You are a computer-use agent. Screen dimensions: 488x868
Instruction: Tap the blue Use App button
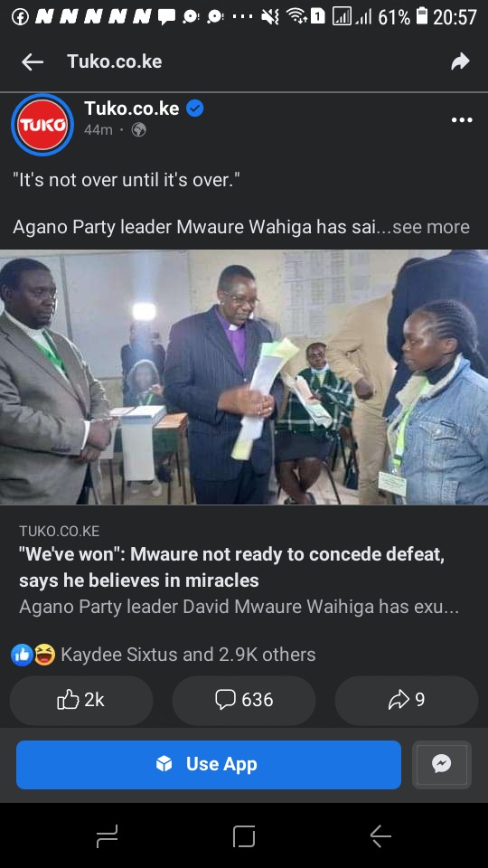(x=209, y=765)
